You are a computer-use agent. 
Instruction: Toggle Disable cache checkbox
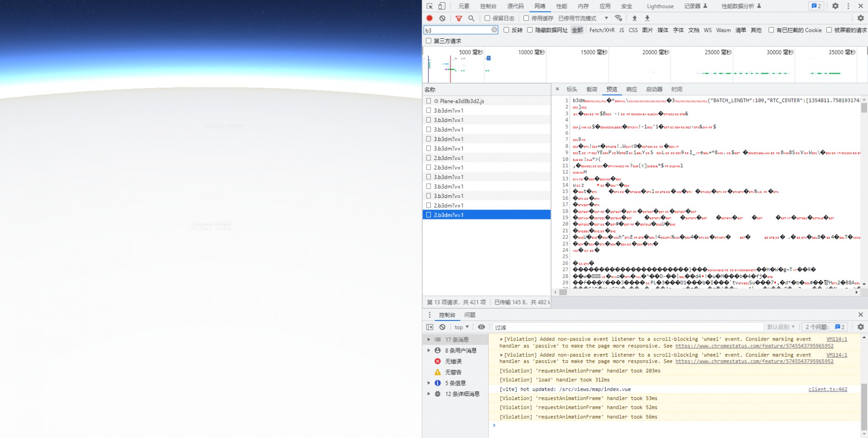tap(526, 18)
